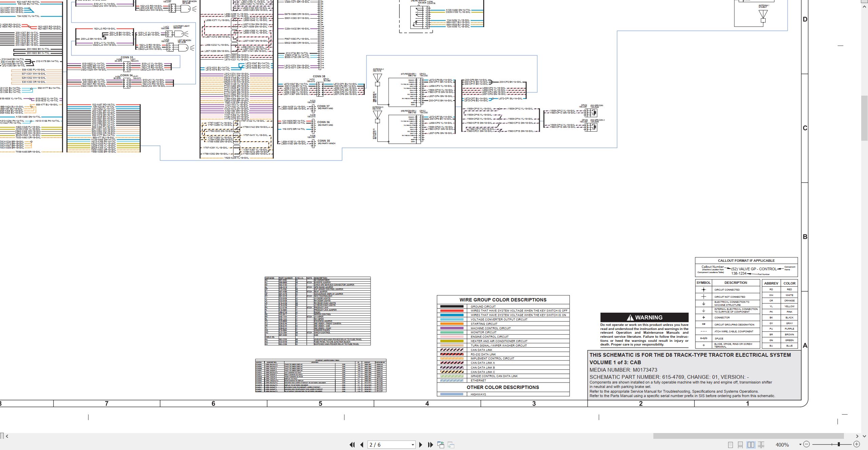
Task: Enable continuous scrolling page view
Action: (x=741, y=445)
